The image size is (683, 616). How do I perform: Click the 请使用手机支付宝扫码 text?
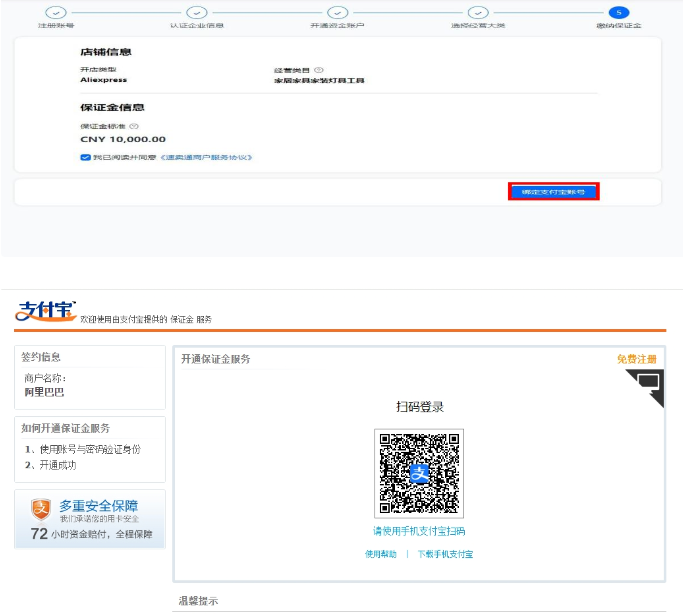point(419,531)
